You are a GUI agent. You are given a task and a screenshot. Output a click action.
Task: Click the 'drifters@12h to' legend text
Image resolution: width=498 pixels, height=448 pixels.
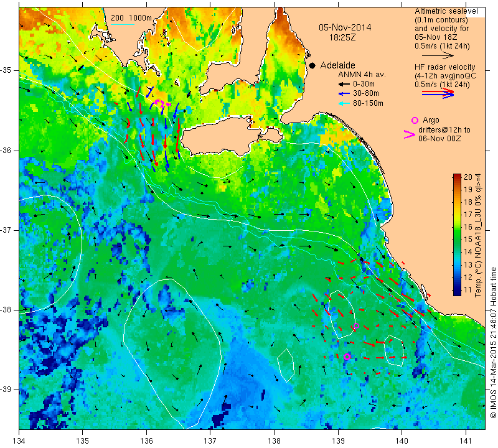[x=444, y=130]
